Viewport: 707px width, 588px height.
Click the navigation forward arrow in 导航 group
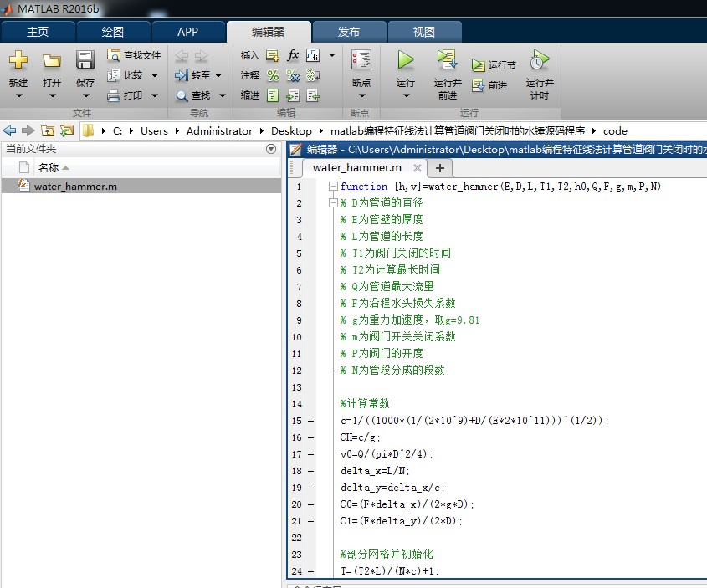pos(201,56)
